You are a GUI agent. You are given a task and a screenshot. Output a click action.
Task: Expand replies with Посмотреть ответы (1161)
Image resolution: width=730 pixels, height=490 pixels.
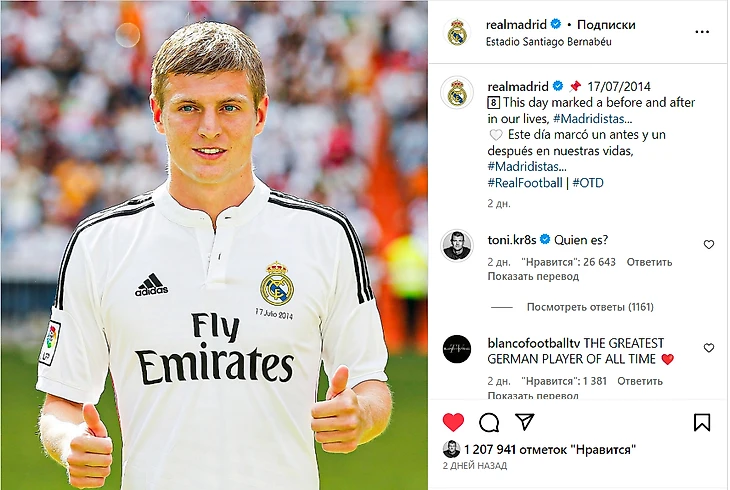pyautogui.click(x=590, y=307)
